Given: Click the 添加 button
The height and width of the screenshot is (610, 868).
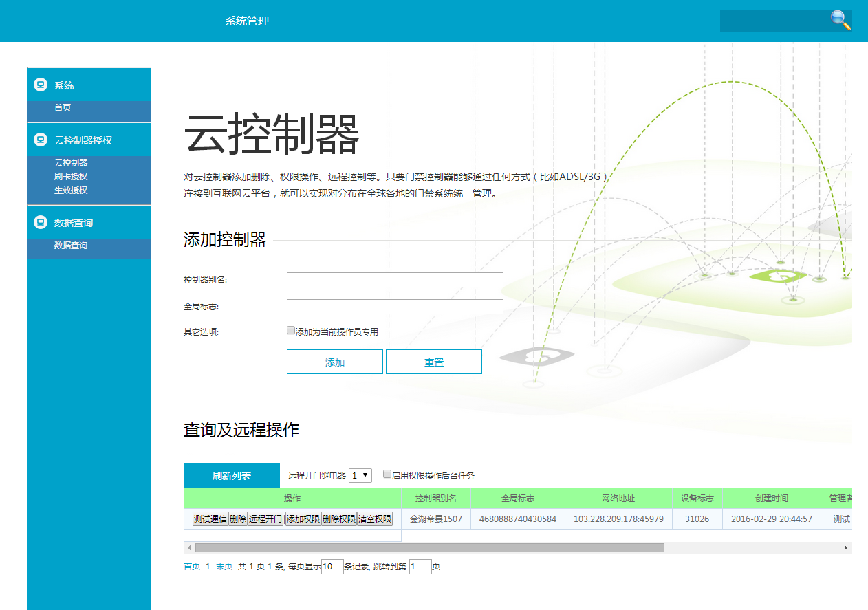Looking at the screenshot, I should [335, 362].
